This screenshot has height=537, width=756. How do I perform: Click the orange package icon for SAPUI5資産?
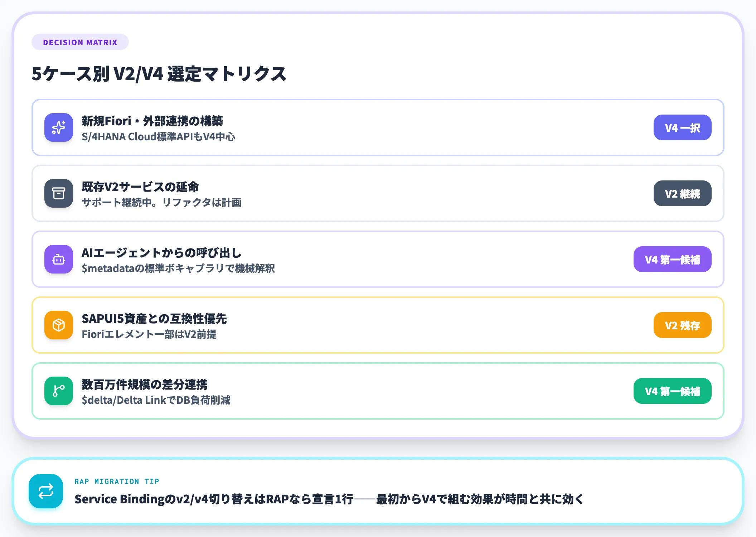point(59,325)
